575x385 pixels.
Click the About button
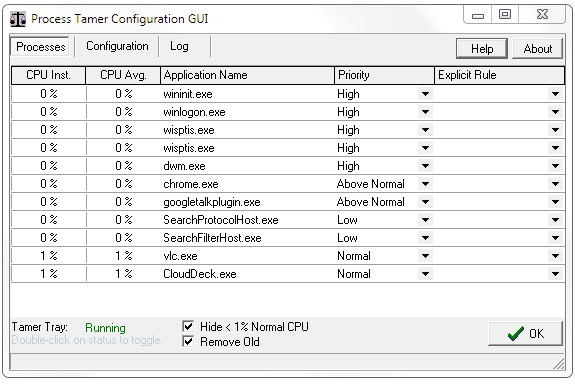(x=538, y=49)
